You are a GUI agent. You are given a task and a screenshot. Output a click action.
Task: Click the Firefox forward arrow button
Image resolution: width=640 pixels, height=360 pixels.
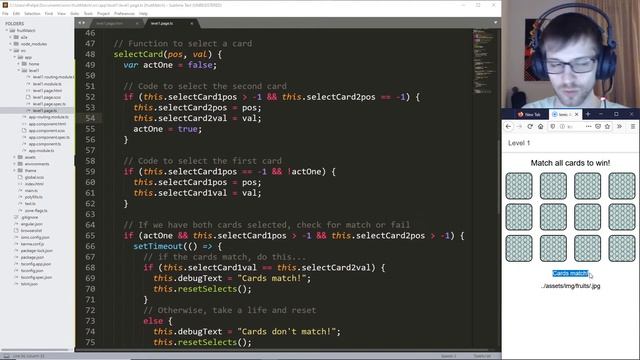tap(519, 127)
